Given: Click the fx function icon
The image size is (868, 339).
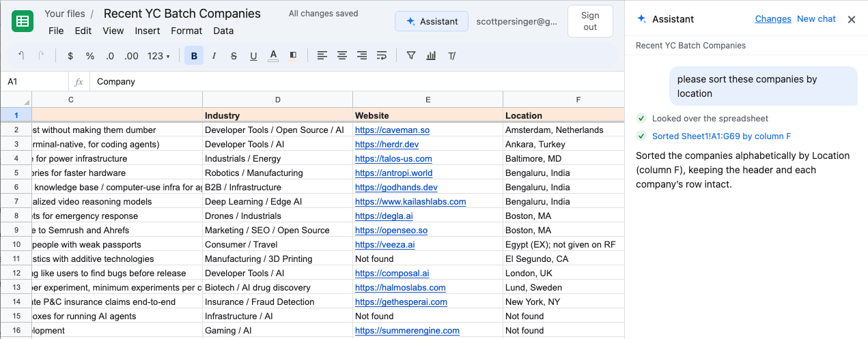Looking at the screenshot, I should click(79, 82).
